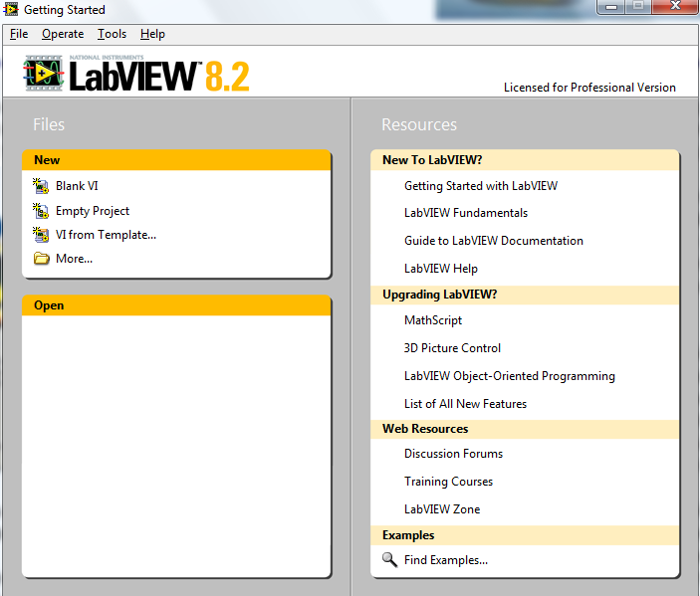
Task: Open 3D Picture Control topic
Action: coord(452,348)
